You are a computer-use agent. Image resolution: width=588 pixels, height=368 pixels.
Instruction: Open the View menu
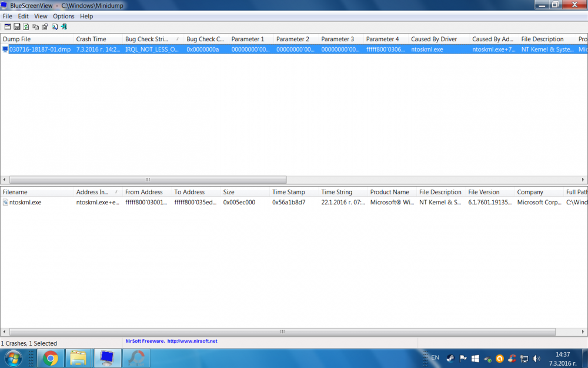click(x=41, y=16)
